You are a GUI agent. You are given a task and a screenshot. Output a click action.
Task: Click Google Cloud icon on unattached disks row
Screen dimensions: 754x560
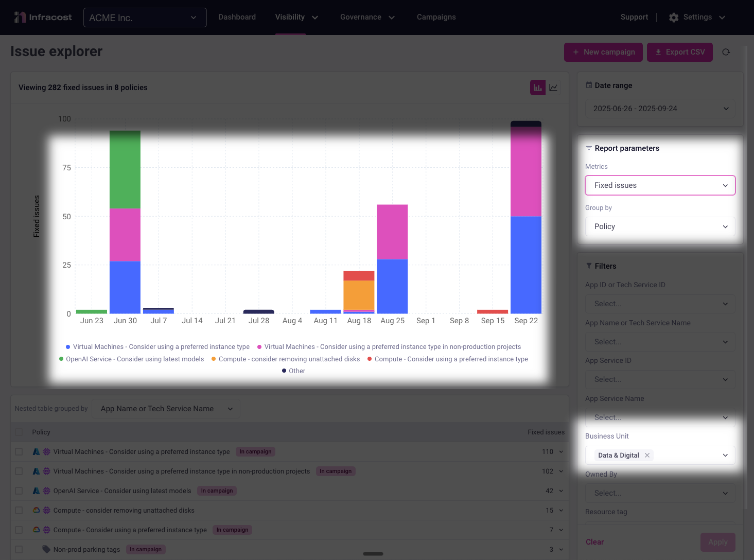(37, 511)
